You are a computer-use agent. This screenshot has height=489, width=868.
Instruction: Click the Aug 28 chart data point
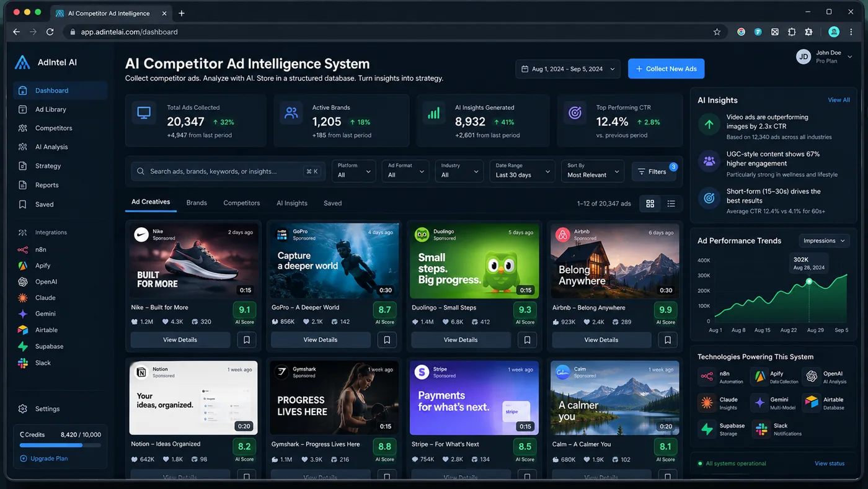[x=808, y=282]
